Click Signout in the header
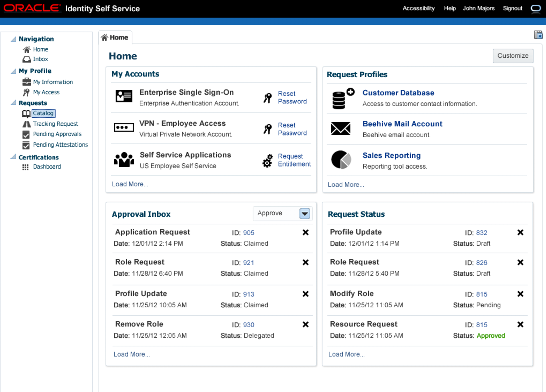The image size is (546, 392). 512,8
